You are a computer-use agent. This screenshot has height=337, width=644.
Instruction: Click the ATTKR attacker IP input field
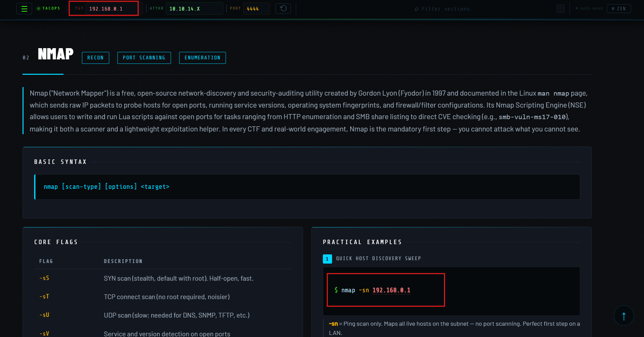(x=194, y=9)
